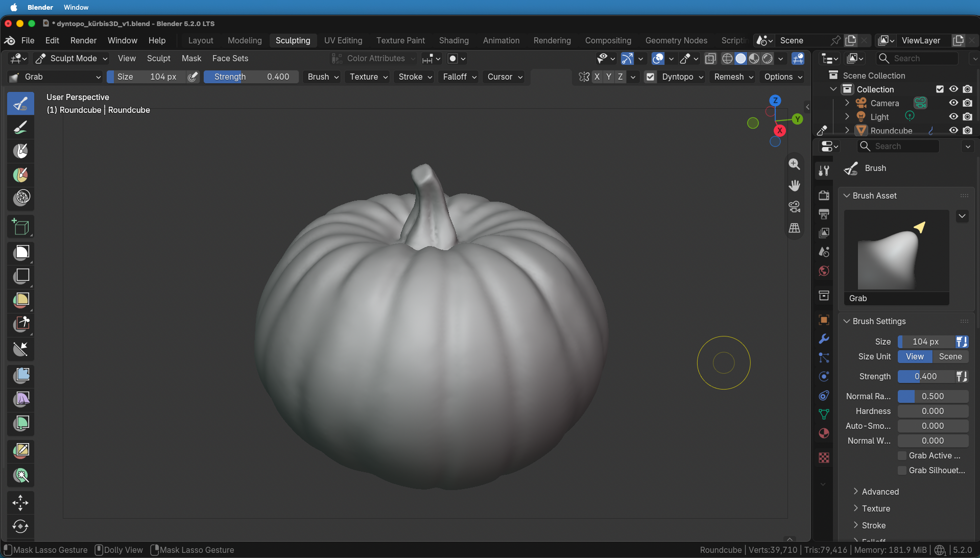Enable the Grab Active Vertex checkbox
Screen dimensions: 980x558
pyautogui.click(x=902, y=455)
